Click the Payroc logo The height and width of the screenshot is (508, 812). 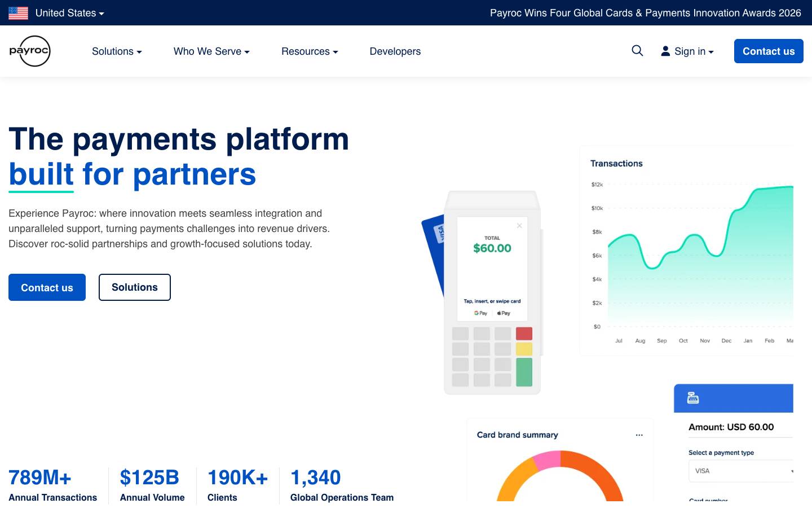click(x=30, y=51)
